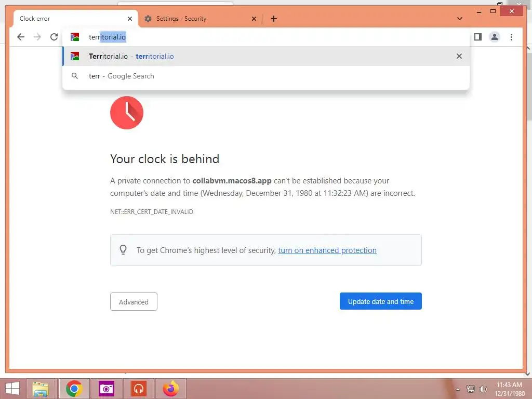Click the search magnifier icon in suggestions
Screen dimensions: 532x399
click(x=75, y=76)
